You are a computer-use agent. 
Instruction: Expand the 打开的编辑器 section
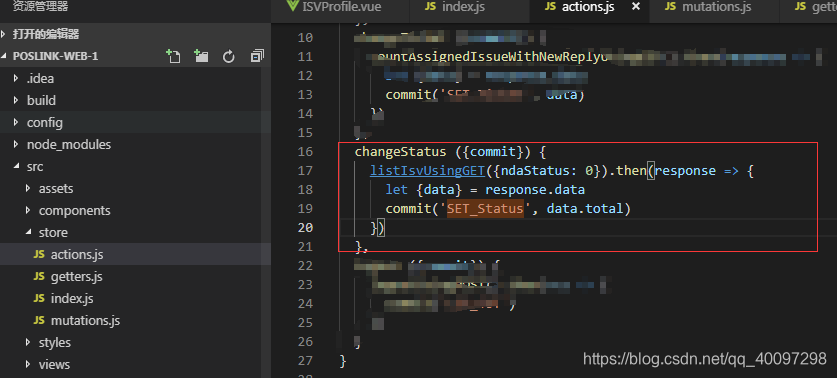point(45,35)
